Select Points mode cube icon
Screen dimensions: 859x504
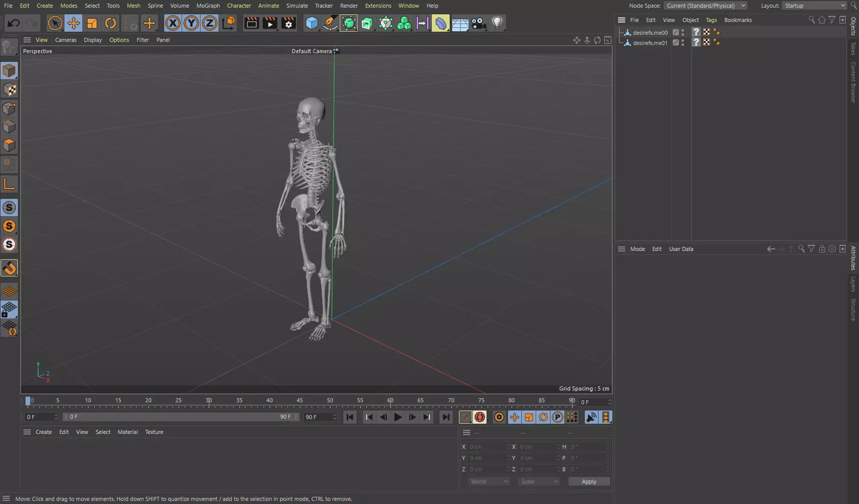[x=9, y=108]
